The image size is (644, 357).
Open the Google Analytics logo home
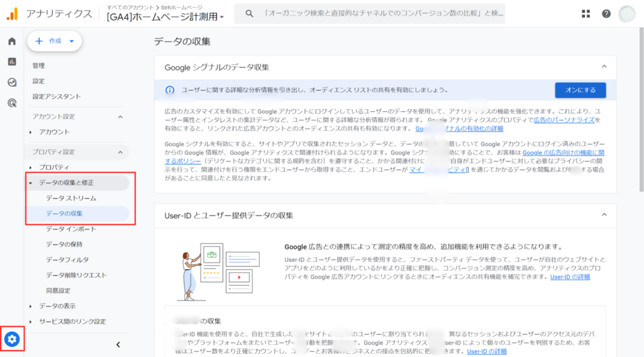[13, 14]
